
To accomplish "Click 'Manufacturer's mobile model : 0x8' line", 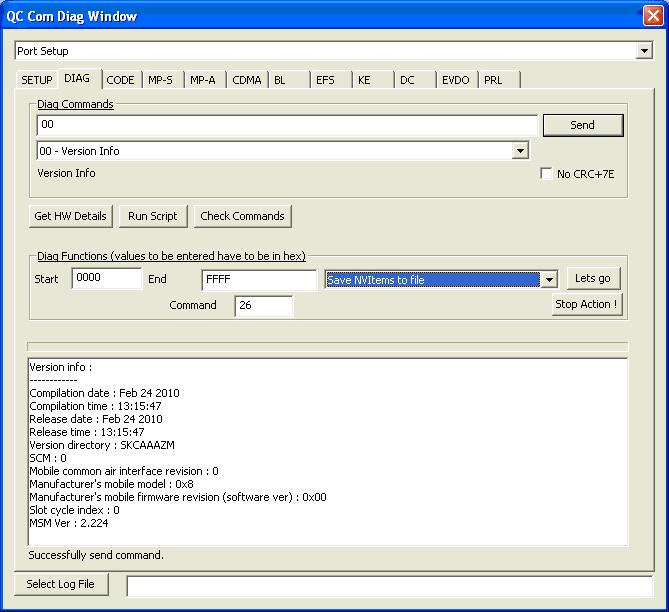I will click(111, 484).
